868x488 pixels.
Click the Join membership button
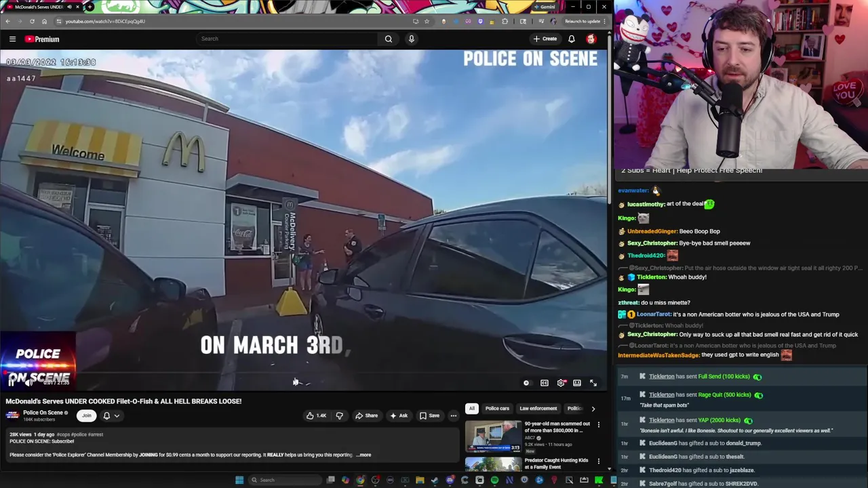(86, 415)
